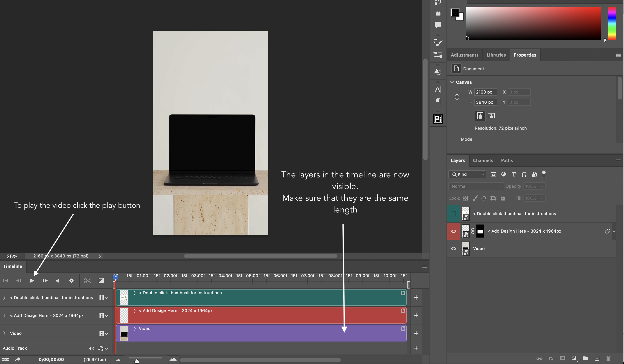Image resolution: width=624 pixels, height=364 pixels.
Task: Mute audio with the speaker icon in timeline
Action: [91, 348]
